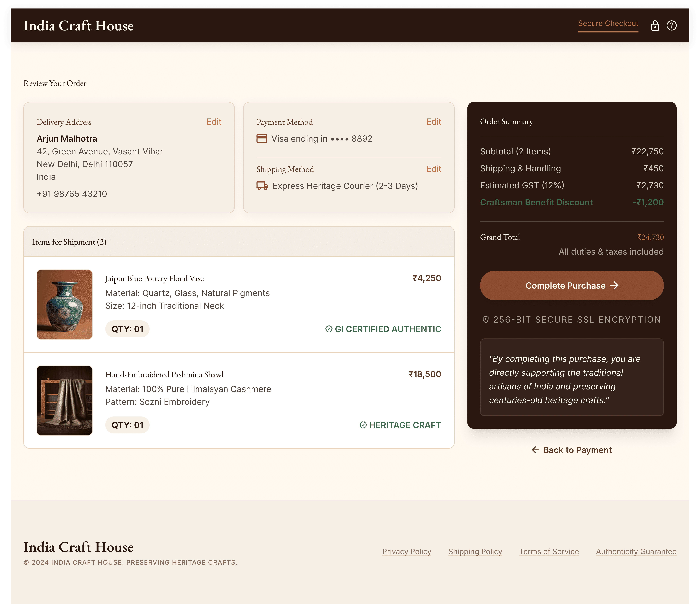Image resolution: width=700 pixels, height=604 pixels.
Task: Click the arrow icon on Complete Purchase
Action: 614,286
